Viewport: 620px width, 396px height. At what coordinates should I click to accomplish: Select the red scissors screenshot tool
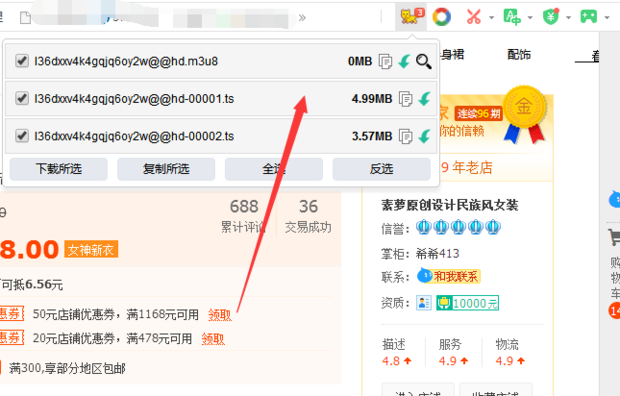[x=474, y=17]
